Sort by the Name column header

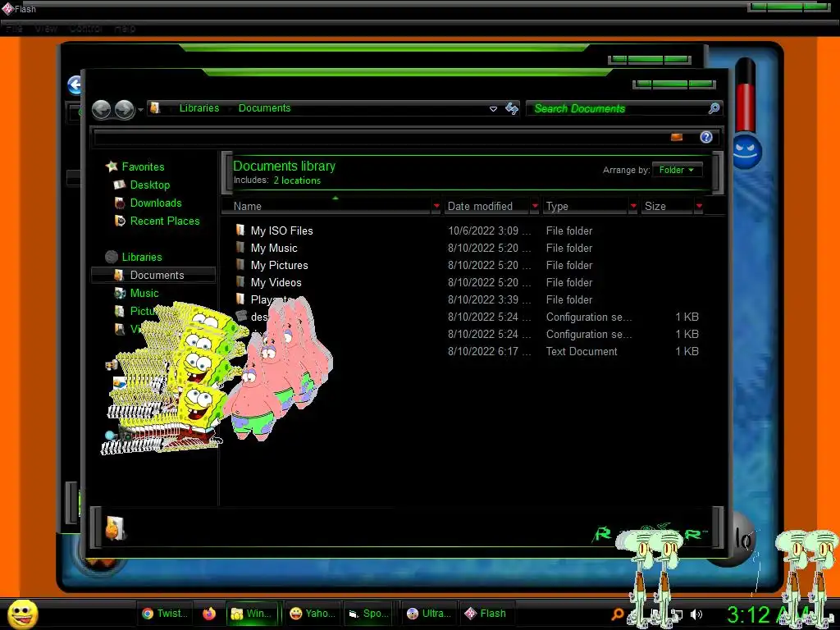pos(326,206)
